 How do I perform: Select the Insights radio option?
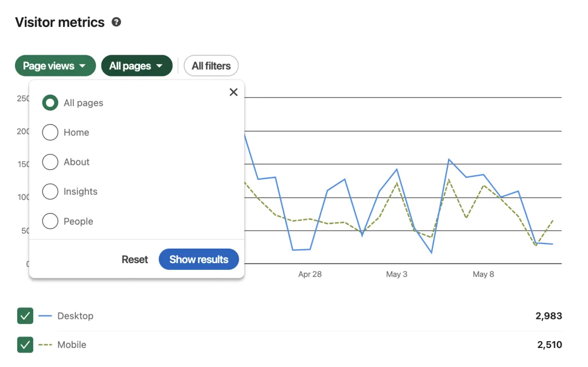pos(51,191)
